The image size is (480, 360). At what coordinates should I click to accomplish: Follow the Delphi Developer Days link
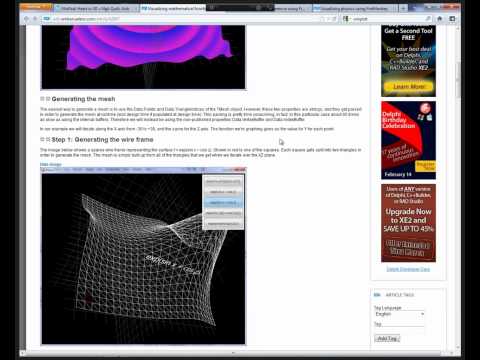pyautogui.click(x=408, y=269)
